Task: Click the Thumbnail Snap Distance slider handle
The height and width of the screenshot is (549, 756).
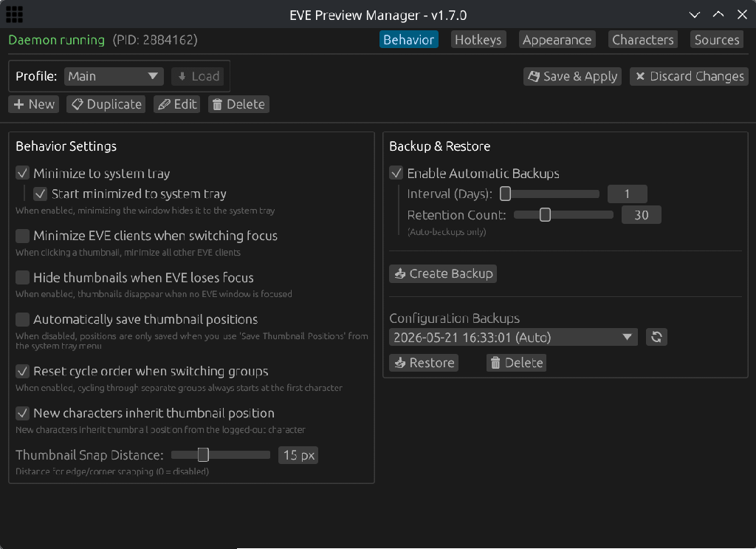Action: point(203,454)
